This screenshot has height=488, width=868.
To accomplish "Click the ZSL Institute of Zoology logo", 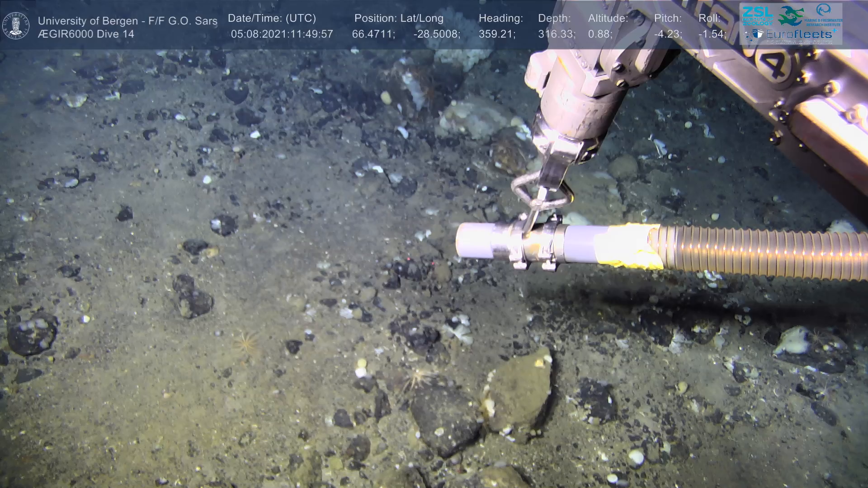I will point(757,16).
